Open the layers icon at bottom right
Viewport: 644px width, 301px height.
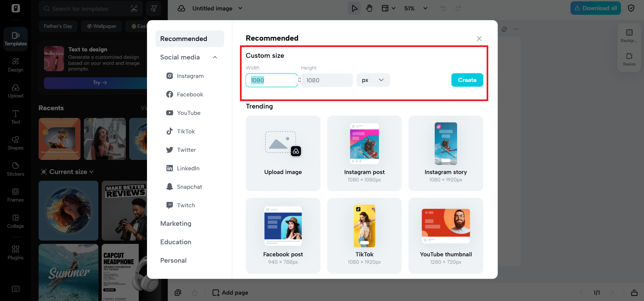(634, 293)
